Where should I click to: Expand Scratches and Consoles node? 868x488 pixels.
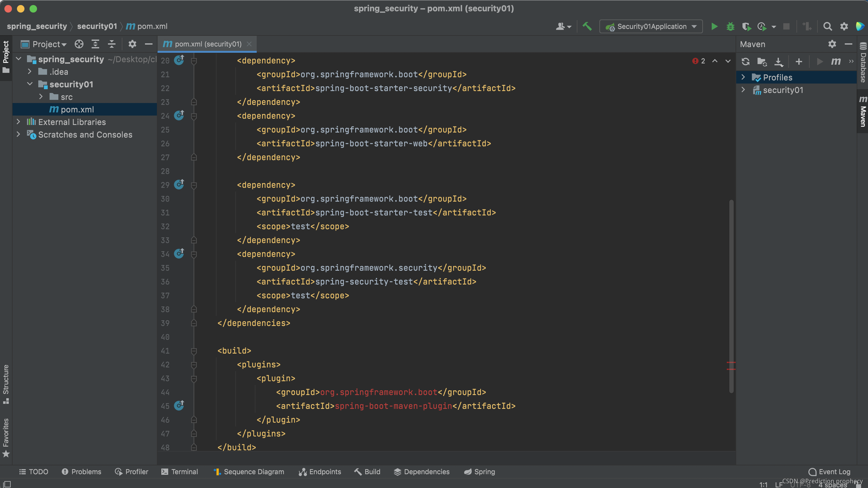(19, 134)
